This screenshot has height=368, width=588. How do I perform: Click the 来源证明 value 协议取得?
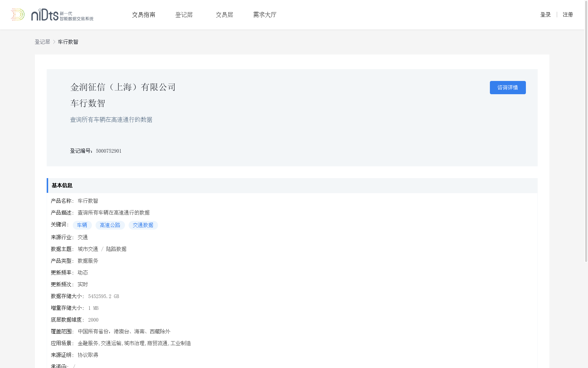[88, 355]
